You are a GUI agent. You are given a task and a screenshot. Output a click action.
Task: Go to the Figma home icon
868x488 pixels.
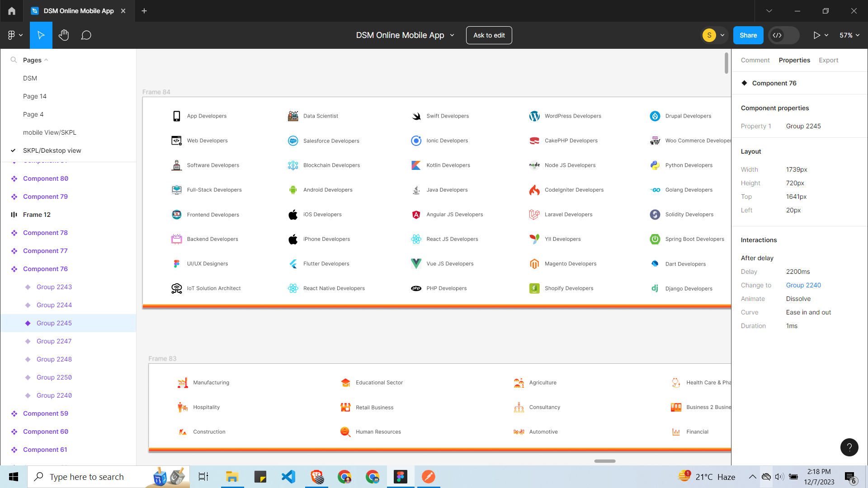[x=12, y=11]
